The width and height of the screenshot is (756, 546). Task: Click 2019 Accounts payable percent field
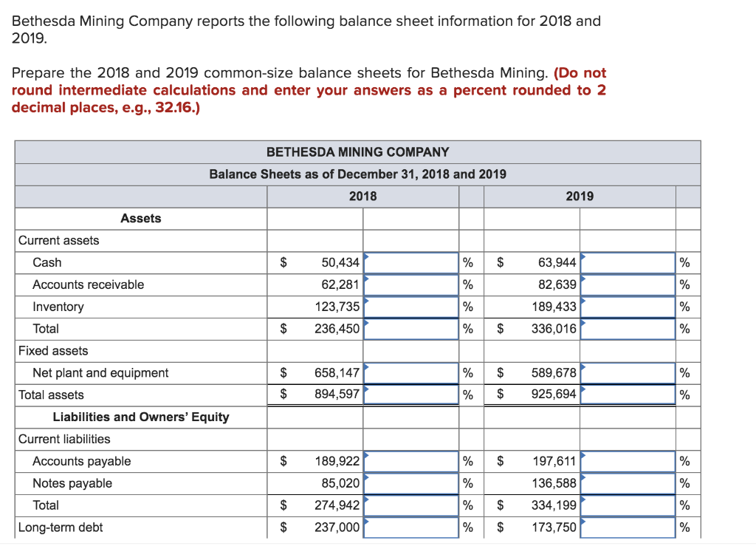[628, 462]
